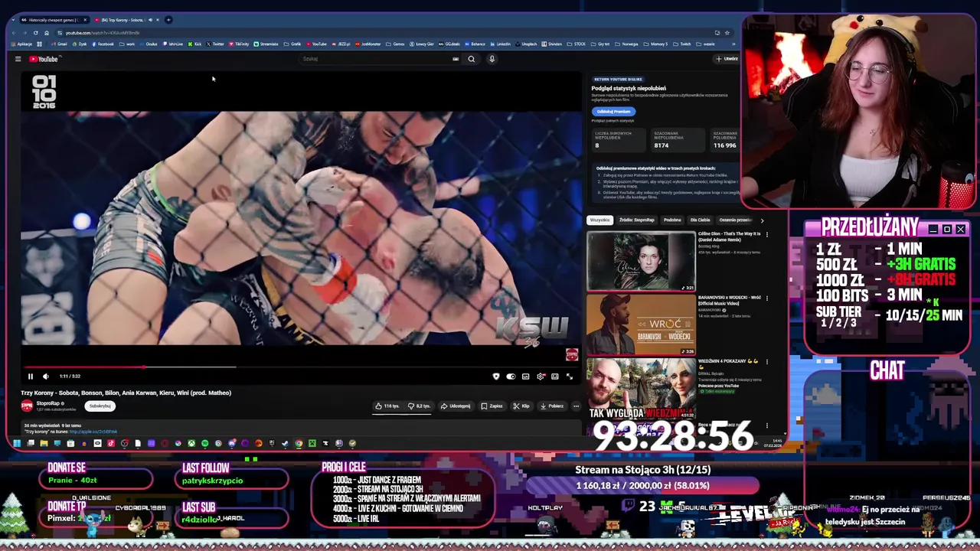Open Gmail bookmark
Screen dimensions: 980x551
[x=59, y=44]
